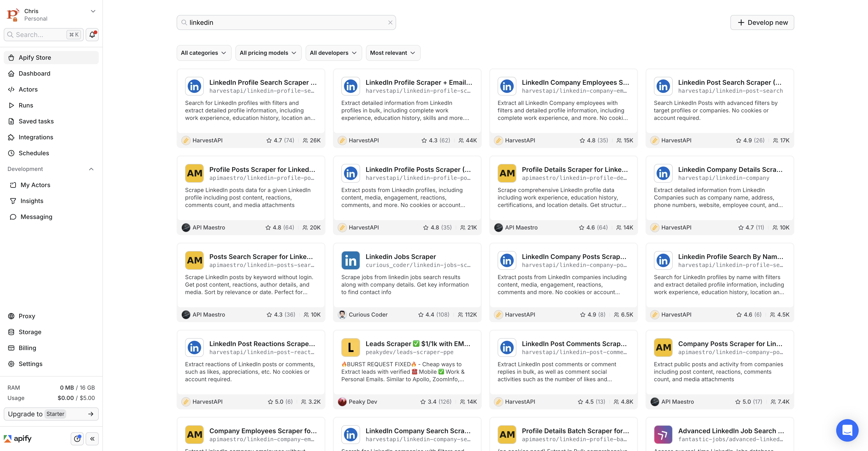
Task: Click the users icon next to 112K
Action: tap(460, 315)
